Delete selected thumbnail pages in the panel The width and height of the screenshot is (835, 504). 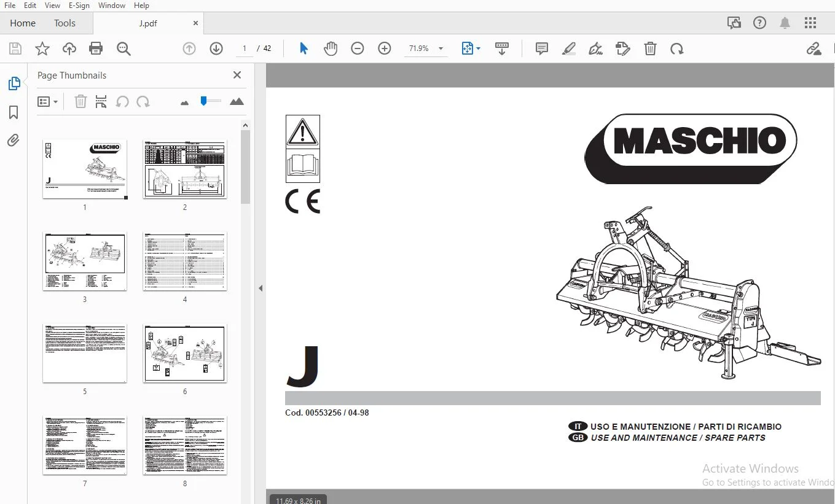pyautogui.click(x=80, y=101)
